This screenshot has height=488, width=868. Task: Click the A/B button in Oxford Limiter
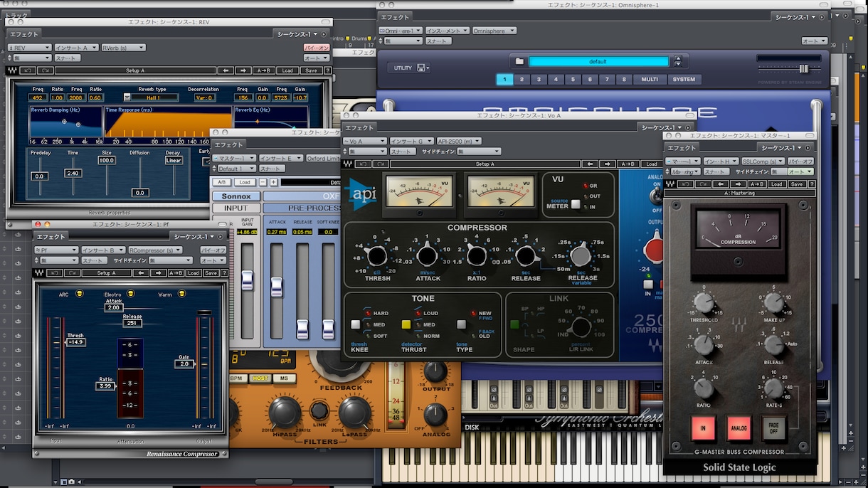pyautogui.click(x=221, y=182)
